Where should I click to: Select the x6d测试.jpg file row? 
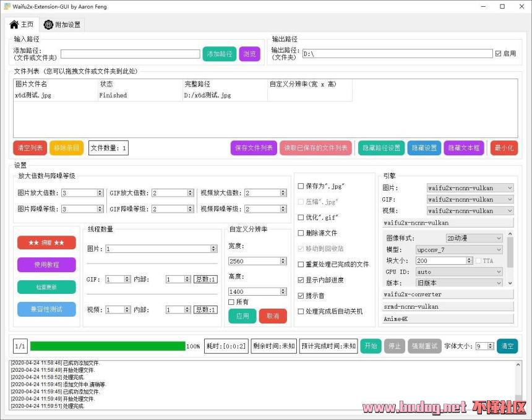coord(183,95)
